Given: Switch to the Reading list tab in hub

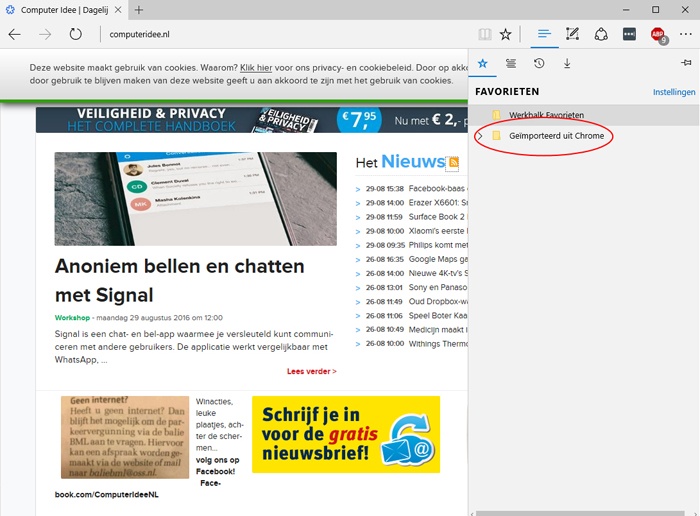Looking at the screenshot, I should [511, 63].
